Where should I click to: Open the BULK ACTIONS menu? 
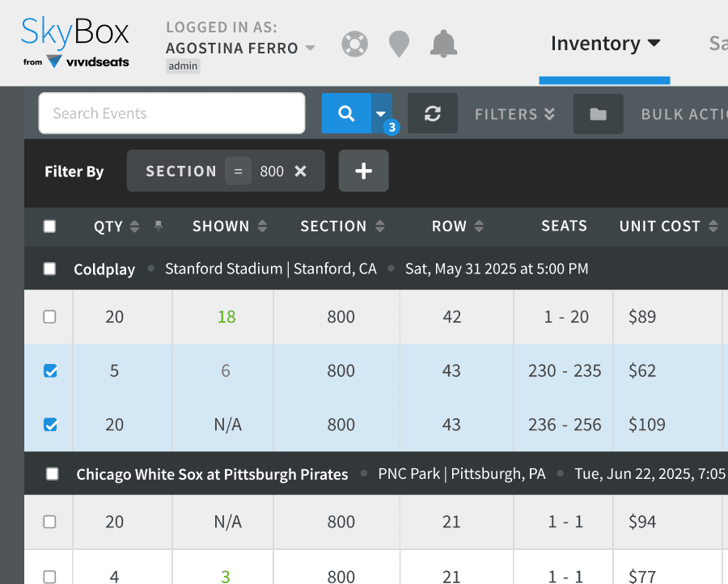[x=684, y=114]
